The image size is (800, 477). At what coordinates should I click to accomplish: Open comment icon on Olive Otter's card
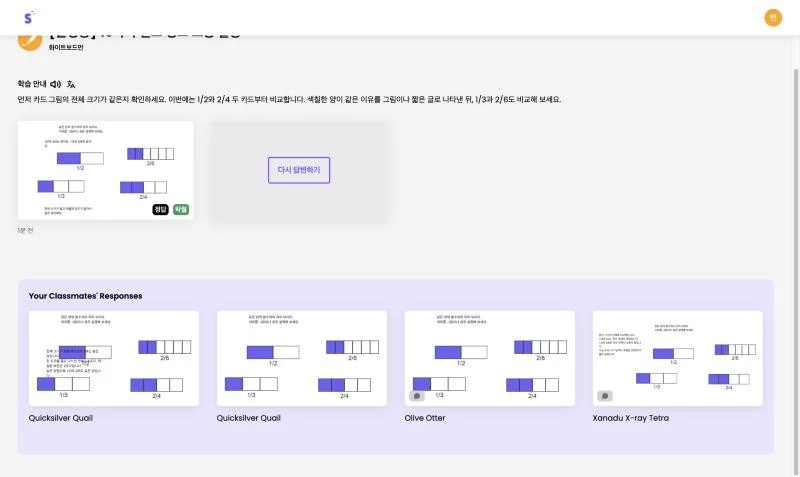pos(417,396)
